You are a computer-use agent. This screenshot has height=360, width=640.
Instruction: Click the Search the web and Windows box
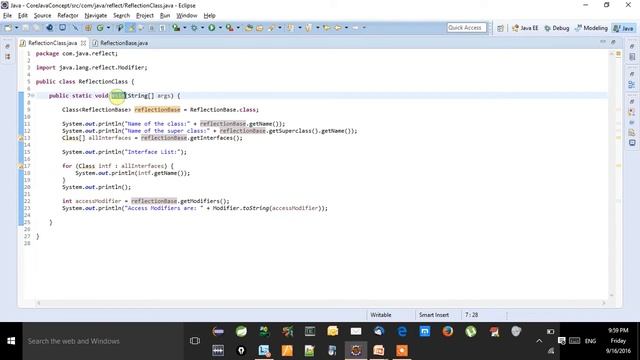pos(103,341)
